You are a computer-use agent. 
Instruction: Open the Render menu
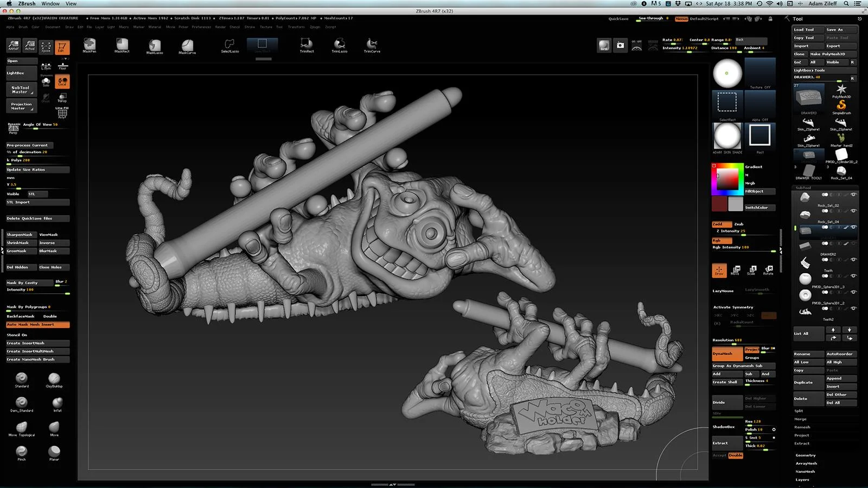tap(220, 27)
